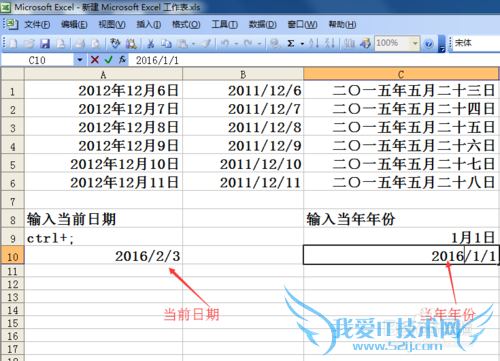The width and height of the screenshot is (500, 361).
Task: Open the 格式(O) menu
Action: [186, 24]
